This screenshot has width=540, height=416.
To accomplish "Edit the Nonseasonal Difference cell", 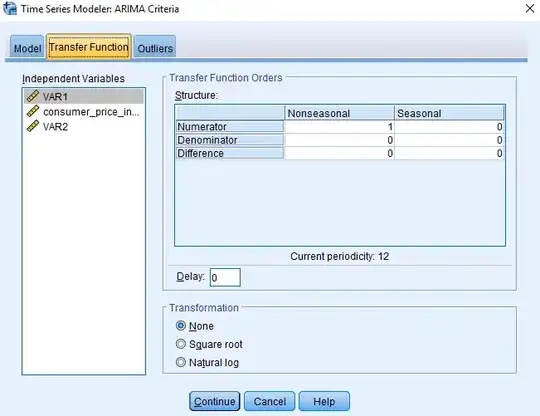I will pos(339,153).
